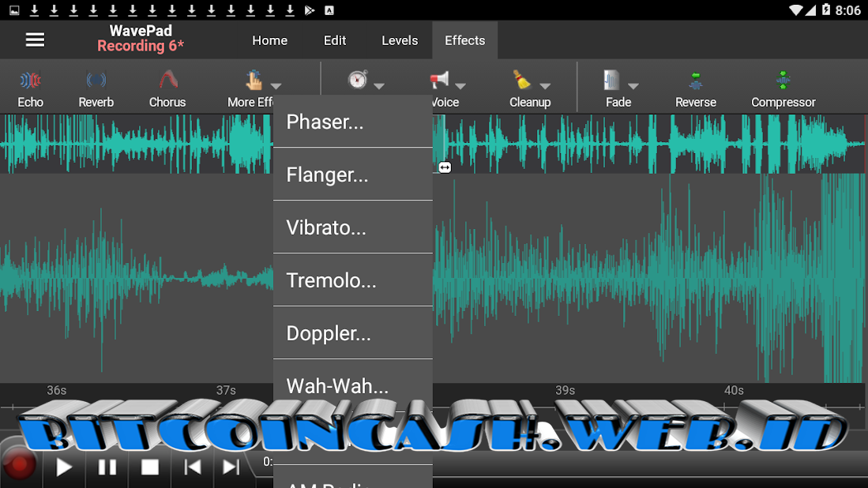This screenshot has height=488, width=868.
Task: Open More Effects hand icon
Action: point(254,81)
